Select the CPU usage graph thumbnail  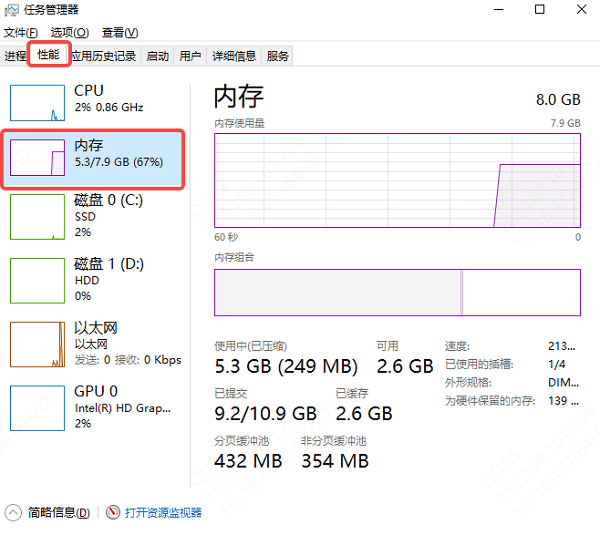click(37, 107)
